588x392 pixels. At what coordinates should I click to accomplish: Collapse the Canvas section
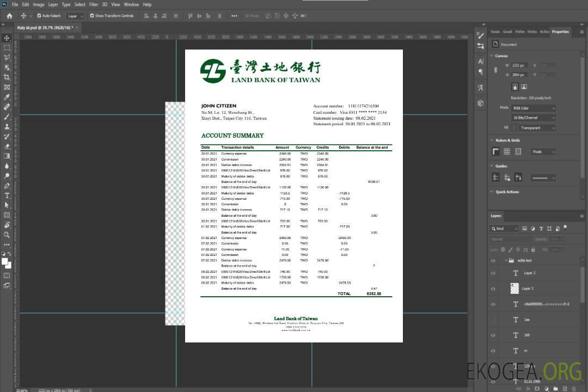pyautogui.click(x=492, y=56)
